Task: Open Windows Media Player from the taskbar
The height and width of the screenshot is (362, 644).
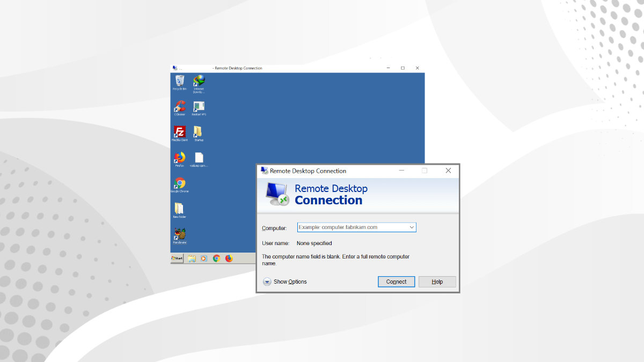Action: coord(203,258)
